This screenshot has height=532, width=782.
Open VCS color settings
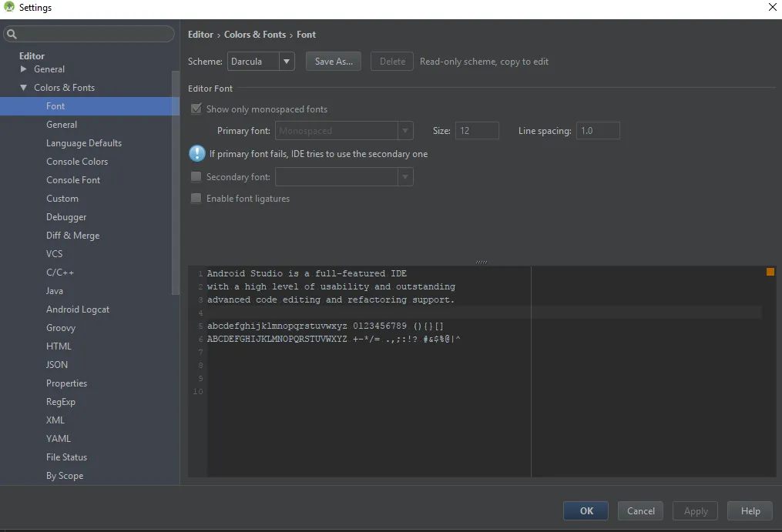click(x=55, y=254)
